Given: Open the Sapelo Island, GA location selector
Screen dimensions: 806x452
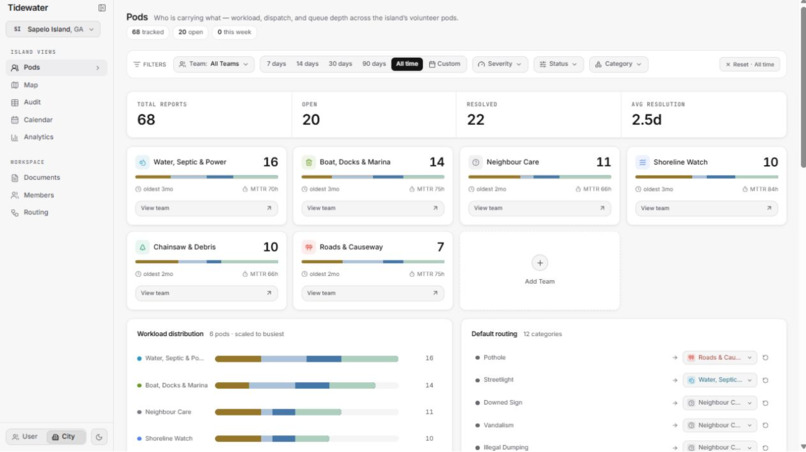Looking at the screenshot, I should [x=53, y=29].
